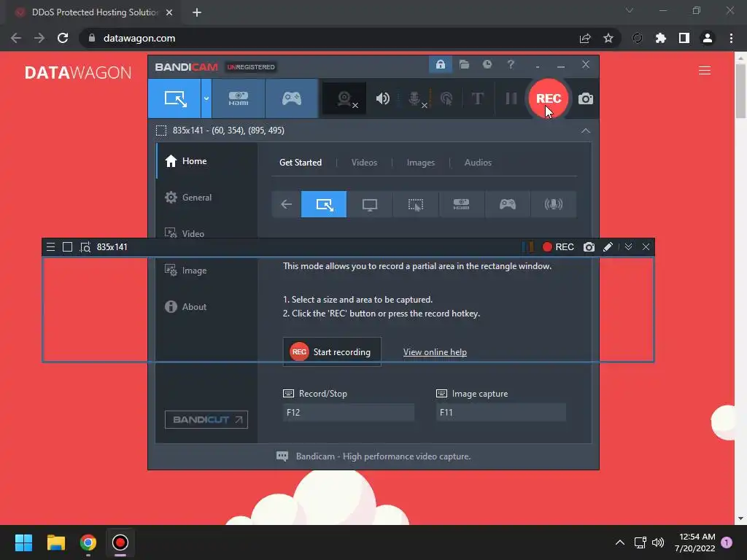Bookmark this page with star icon

[x=608, y=38]
